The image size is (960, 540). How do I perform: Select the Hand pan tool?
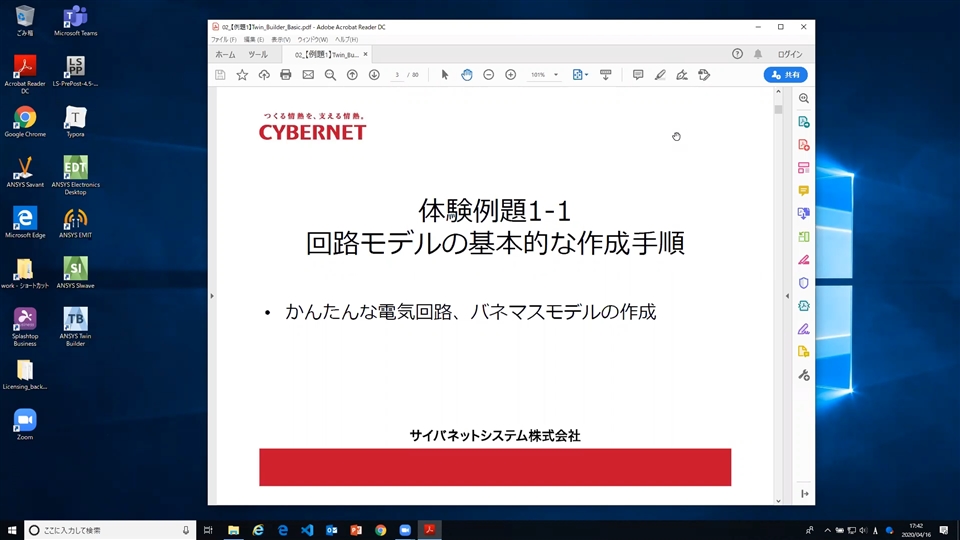click(x=467, y=75)
